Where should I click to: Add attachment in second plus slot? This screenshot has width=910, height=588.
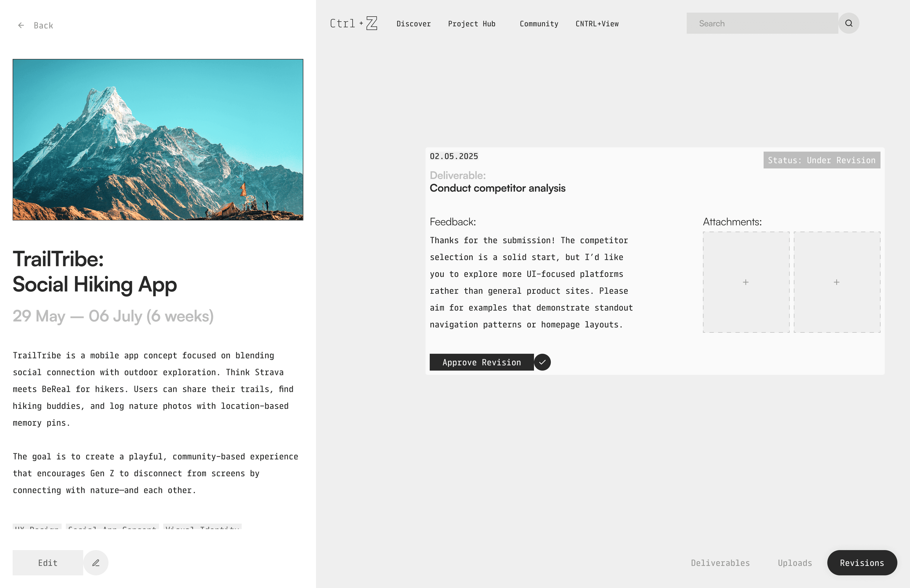(x=837, y=282)
